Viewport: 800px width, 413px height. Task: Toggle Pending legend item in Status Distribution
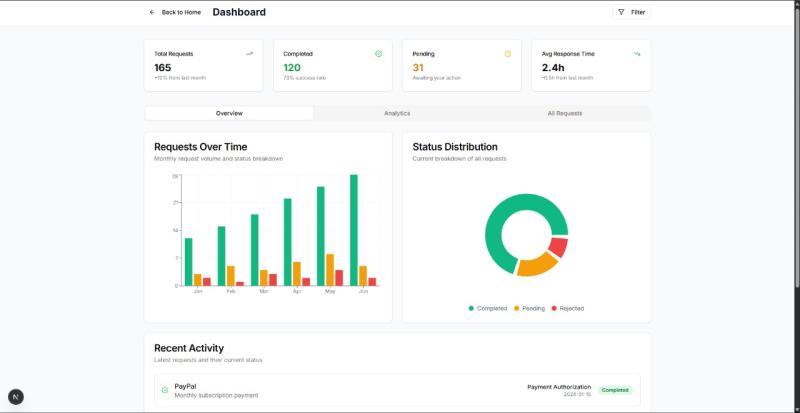point(530,308)
